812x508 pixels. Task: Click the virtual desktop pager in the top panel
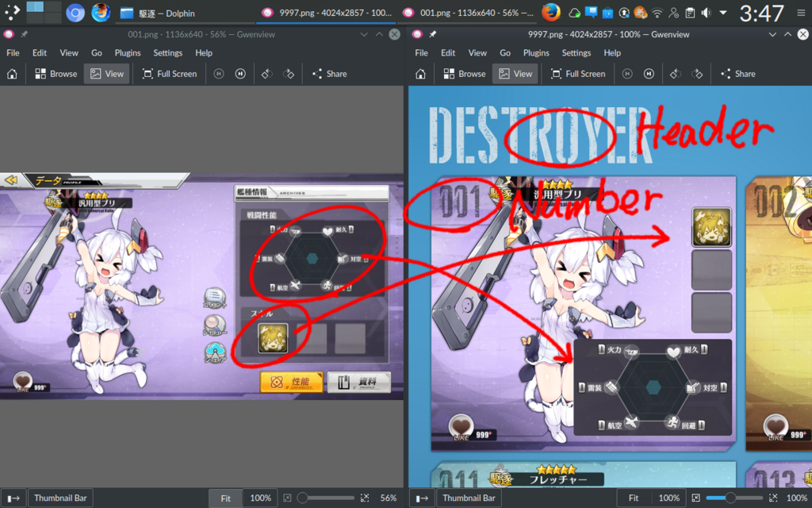44,13
